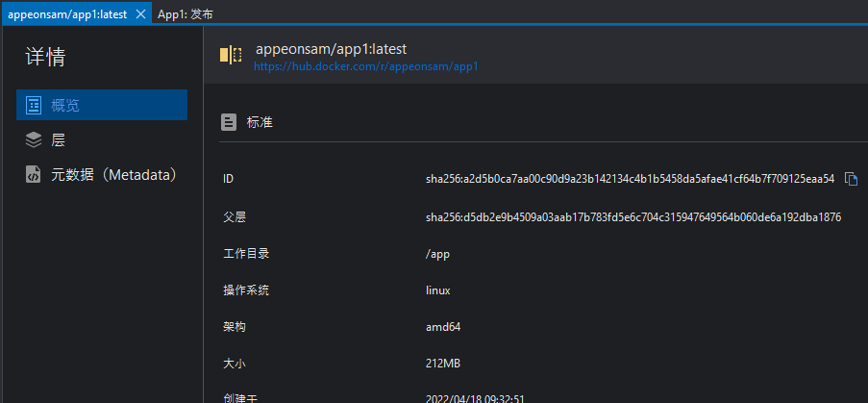868x403 pixels.
Task: Click the appeonsam/app1:latest header title
Action: click(331, 49)
